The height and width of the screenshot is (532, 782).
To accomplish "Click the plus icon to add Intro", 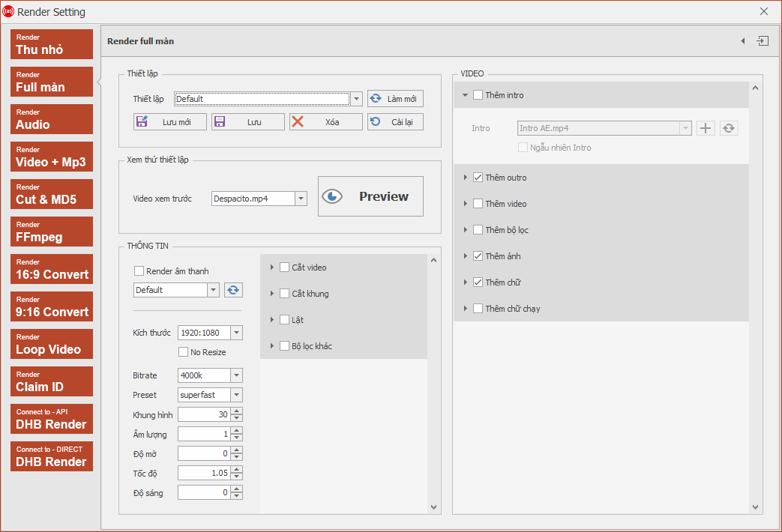I will click(x=706, y=128).
